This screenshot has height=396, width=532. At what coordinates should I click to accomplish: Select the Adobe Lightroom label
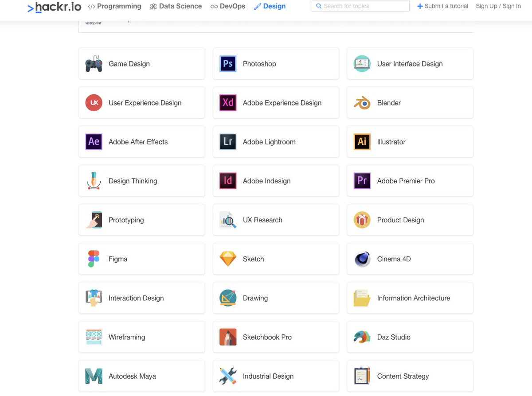pos(269,142)
